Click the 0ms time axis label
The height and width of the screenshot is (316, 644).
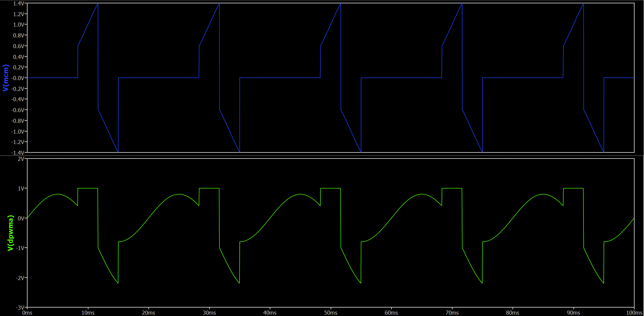(28, 313)
